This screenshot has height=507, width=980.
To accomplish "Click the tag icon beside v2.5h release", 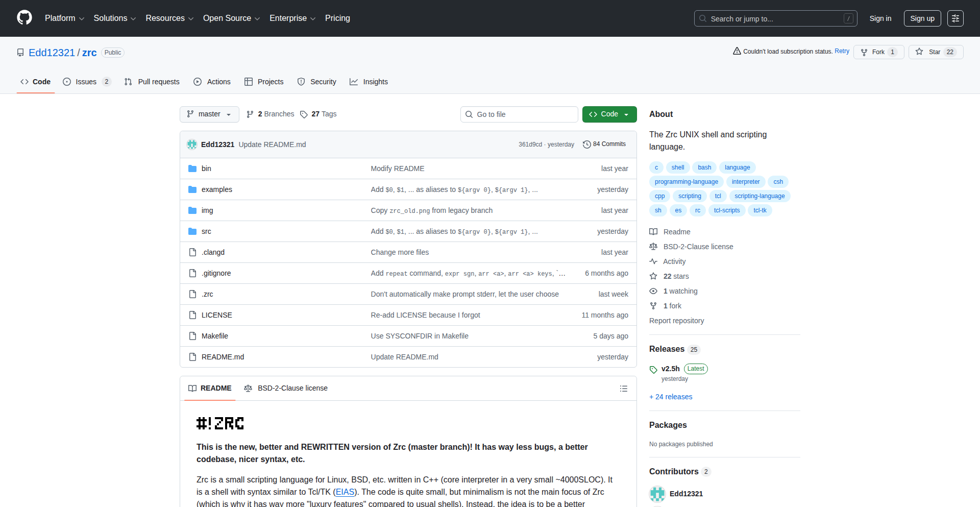I will click(x=653, y=369).
